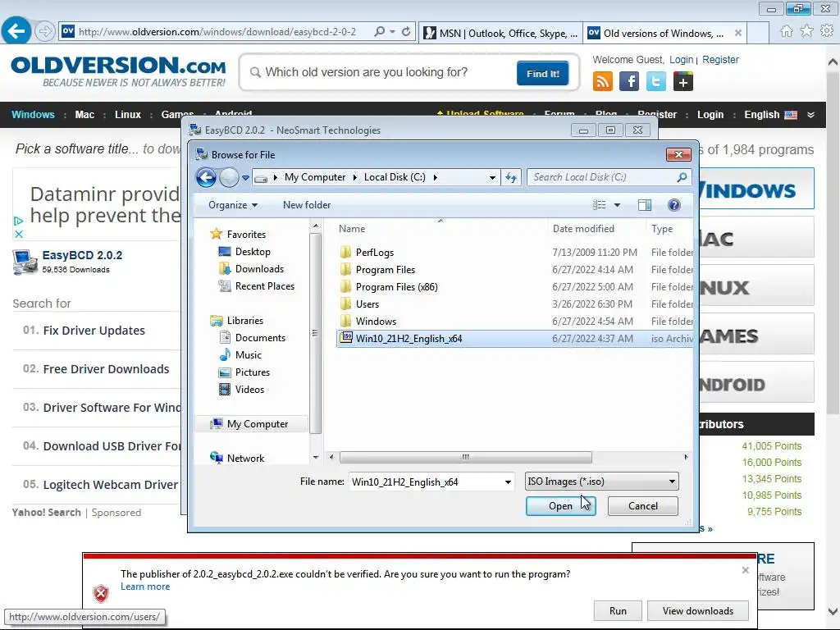Image resolution: width=840 pixels, height=630 pixels.
Task: Click the EasyBCD 2.0.2 program icon on page
Action: coord(25,262)
